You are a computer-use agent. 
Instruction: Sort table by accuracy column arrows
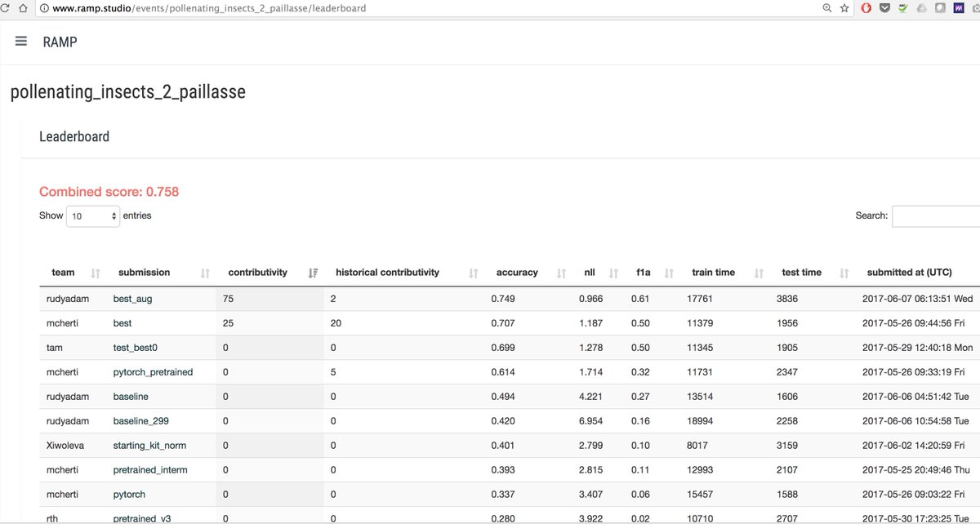[x=561, y=273]
